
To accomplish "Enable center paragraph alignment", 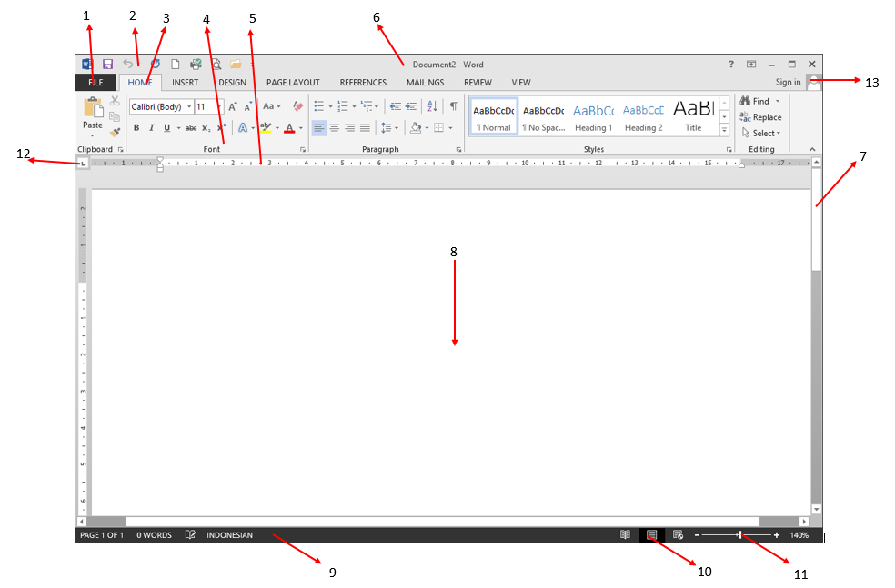I will coord(334,127).
